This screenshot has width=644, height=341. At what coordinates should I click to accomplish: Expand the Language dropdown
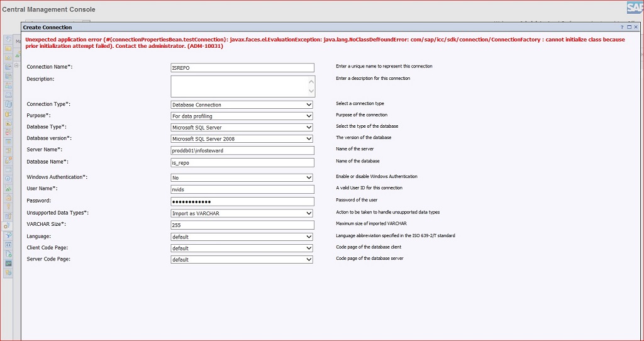[x=241, y=237]
